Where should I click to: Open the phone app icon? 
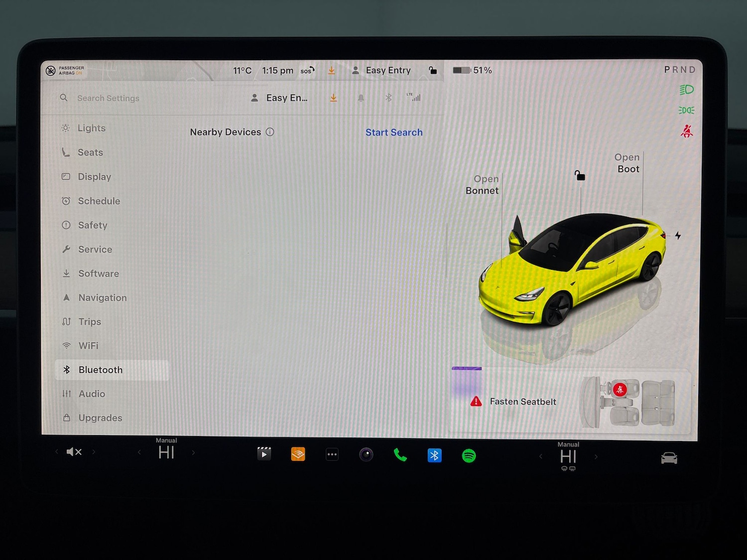pyautogui.click(x=400, y=455)
